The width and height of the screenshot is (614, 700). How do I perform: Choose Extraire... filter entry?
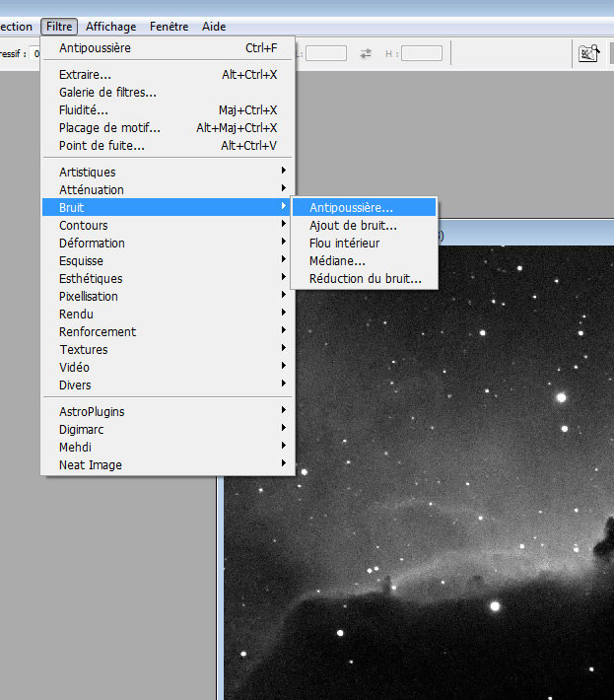pyautogui.click(x=168, y=75)
